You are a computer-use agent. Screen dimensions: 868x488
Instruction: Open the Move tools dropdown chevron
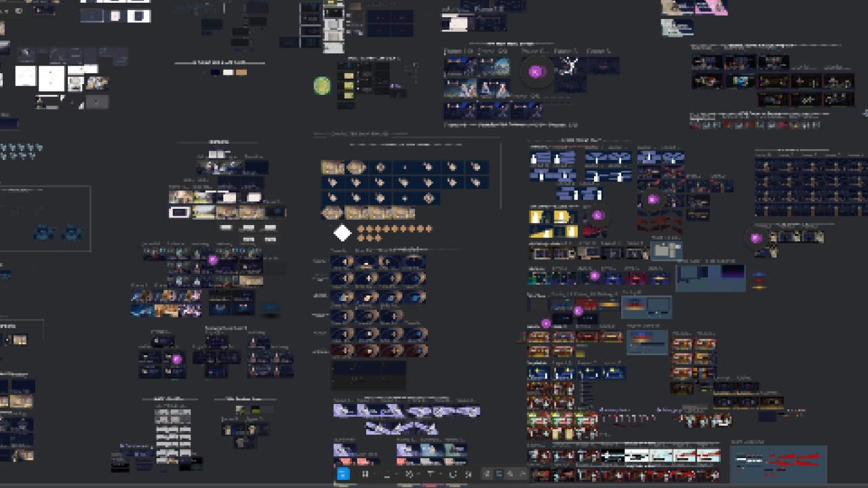coord(353,474)
